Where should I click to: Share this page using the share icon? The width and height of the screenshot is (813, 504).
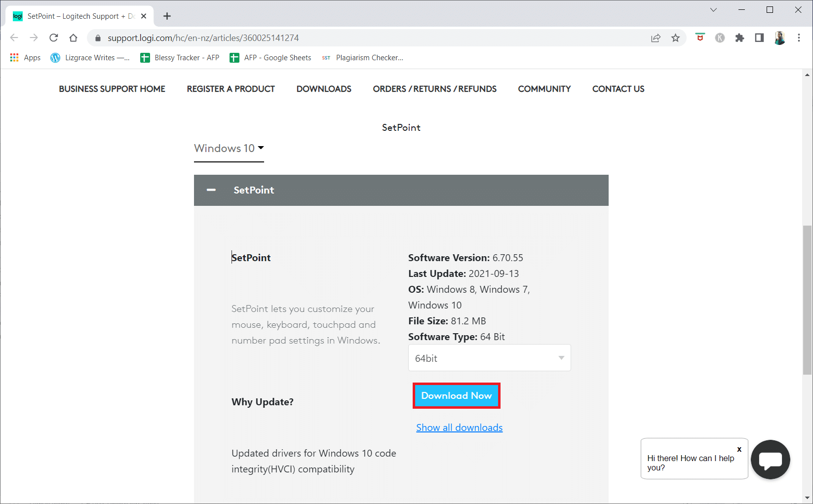coord(656,38)
